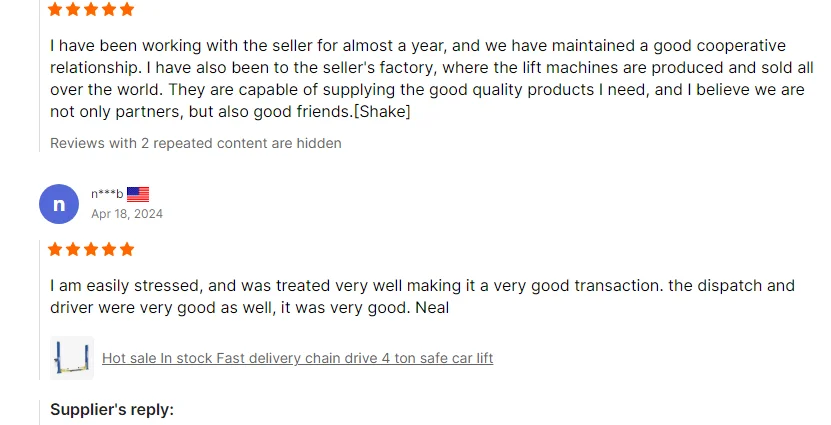
Task: Show reviews hidden for repeated content
Action: pos(196,143)
